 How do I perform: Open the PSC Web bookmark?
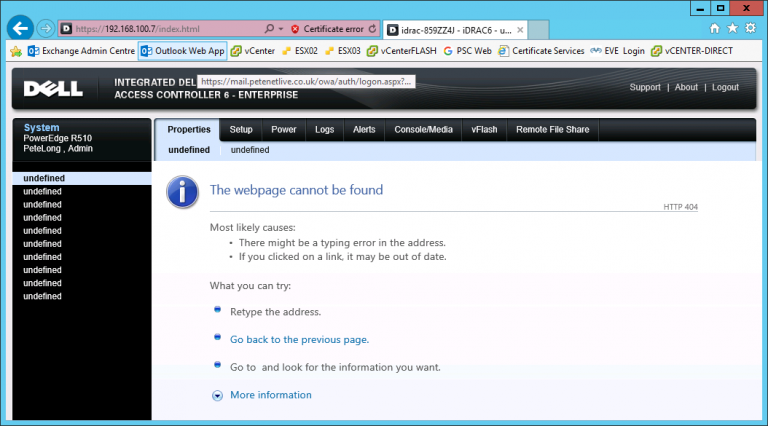pos(467,51)
